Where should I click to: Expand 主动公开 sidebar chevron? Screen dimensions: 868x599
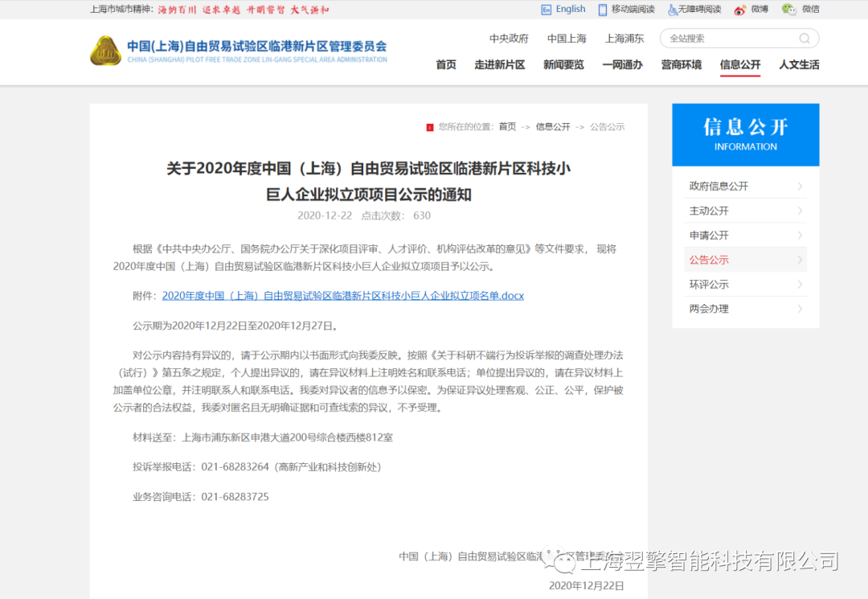click(x=800, y=211)
